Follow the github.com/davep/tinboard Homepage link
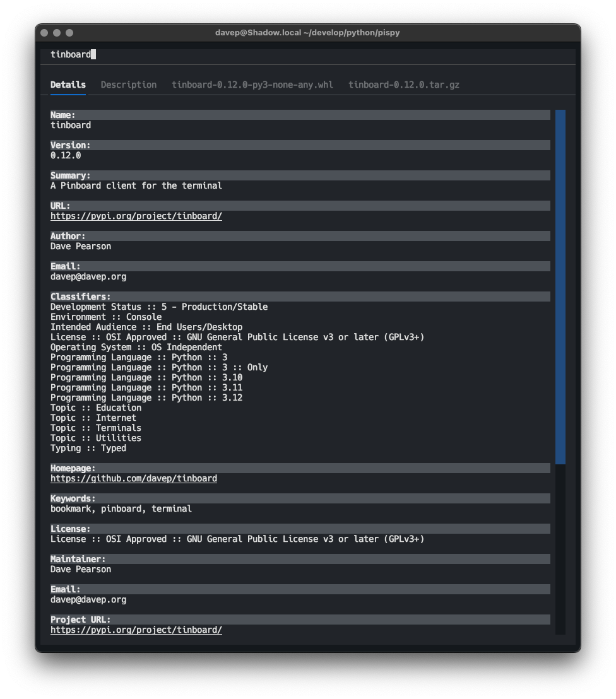 pyautogui.click(x=133, y=478)
